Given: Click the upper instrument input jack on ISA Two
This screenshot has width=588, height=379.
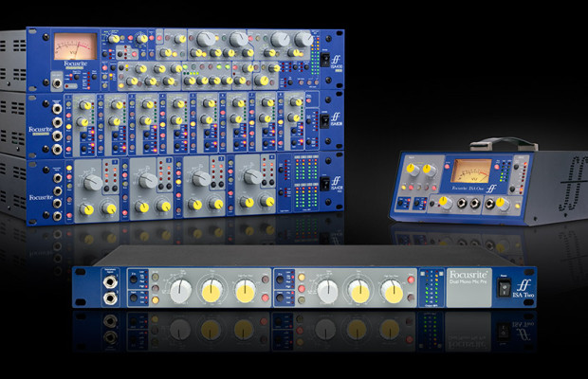Looking at the screenshot, I should pos(110,282).
